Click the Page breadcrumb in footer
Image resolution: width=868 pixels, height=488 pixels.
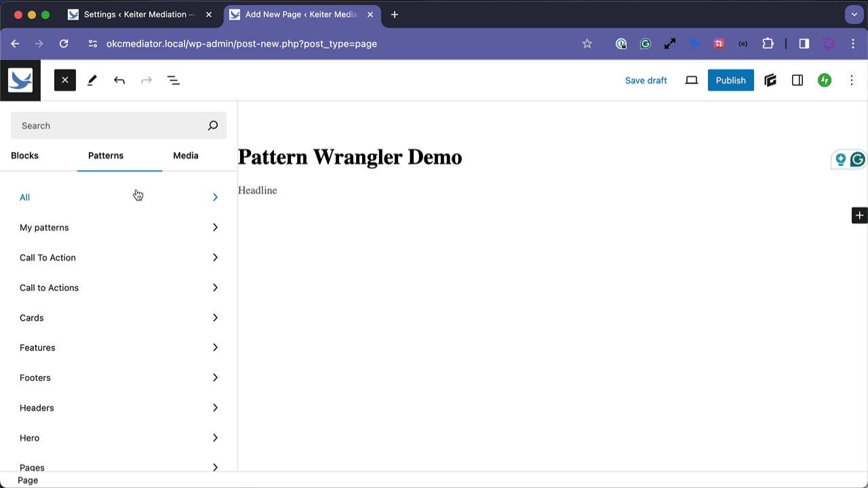pyautogui.click(x=28, y=480)
